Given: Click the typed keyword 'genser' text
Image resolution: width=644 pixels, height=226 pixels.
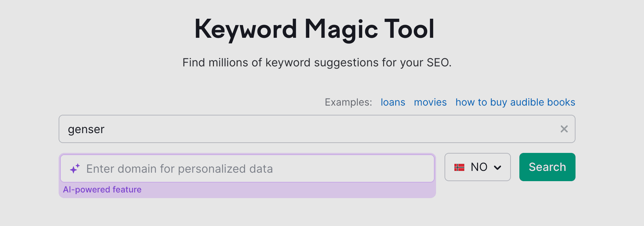Looking at the screenshot, I should click(86, 130).
